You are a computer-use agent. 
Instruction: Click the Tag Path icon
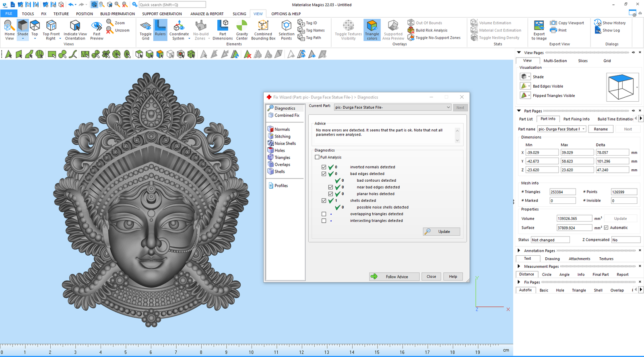click(x=301, y=38)
